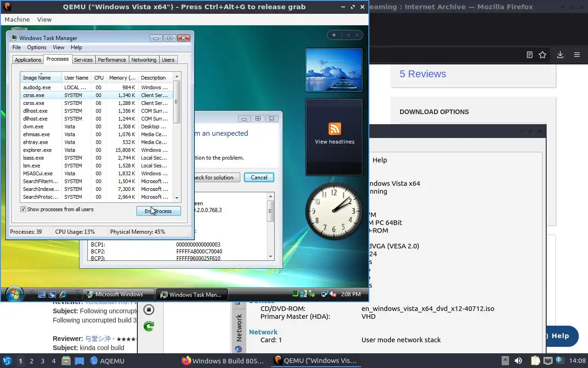Open View headlines in feed gadget

334,142
